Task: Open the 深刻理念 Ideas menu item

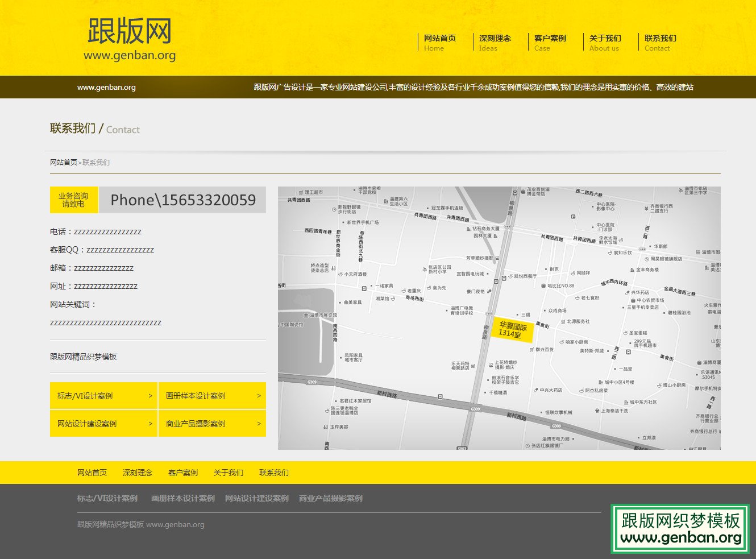Action: (x=493, y=43)
